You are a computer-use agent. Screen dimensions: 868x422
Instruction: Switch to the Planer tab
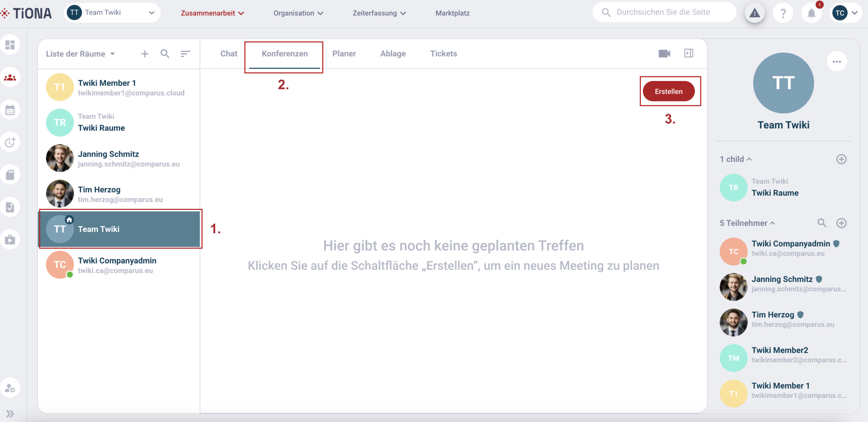(344, 54)
